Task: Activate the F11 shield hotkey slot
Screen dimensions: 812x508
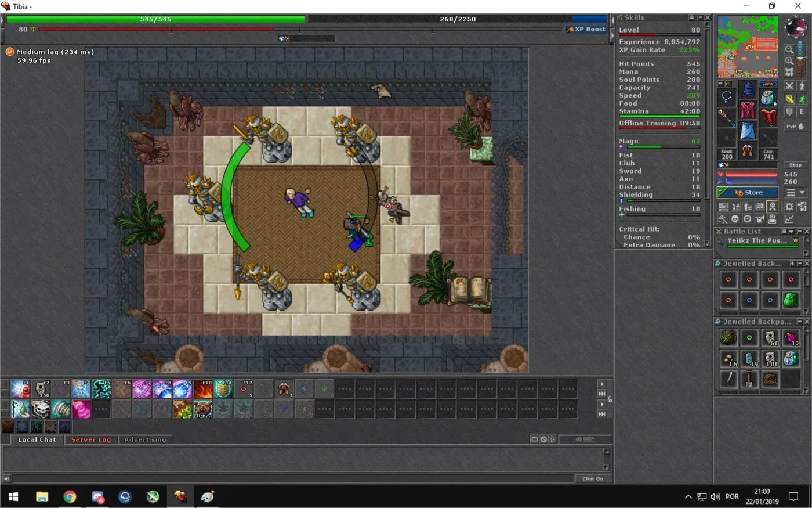Action: [x=223, y=389]
